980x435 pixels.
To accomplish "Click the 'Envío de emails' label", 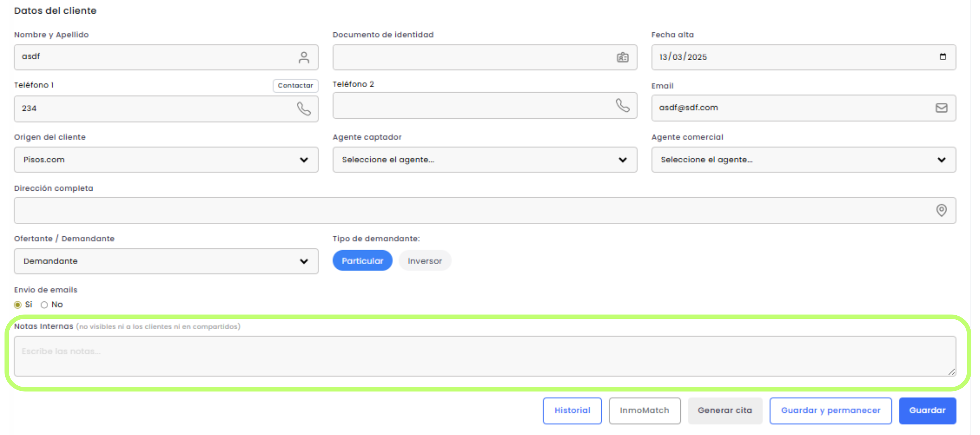I will point(46,290).
